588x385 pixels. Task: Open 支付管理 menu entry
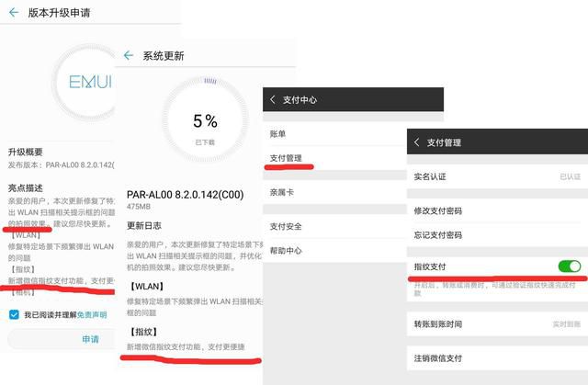point(286,158)
